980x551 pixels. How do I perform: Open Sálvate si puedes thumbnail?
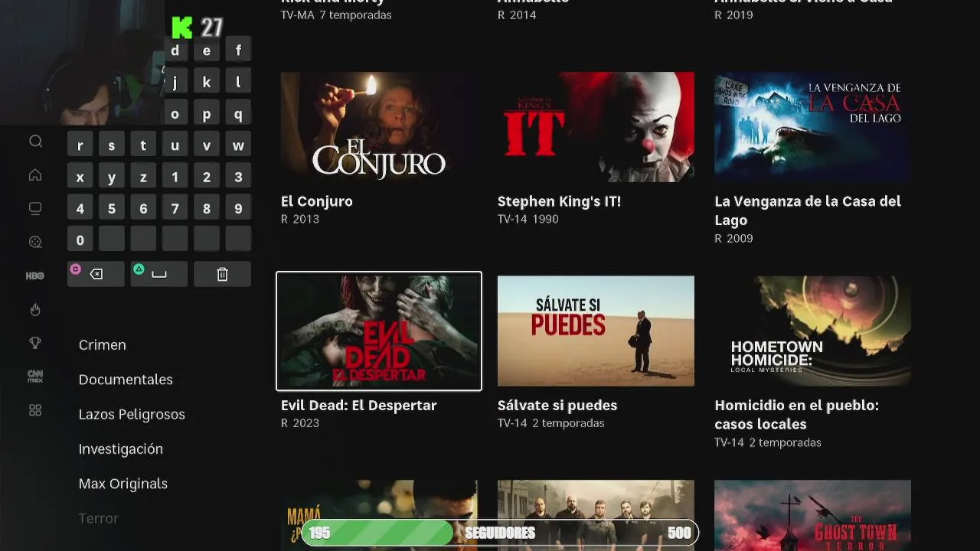coord(596,331)
